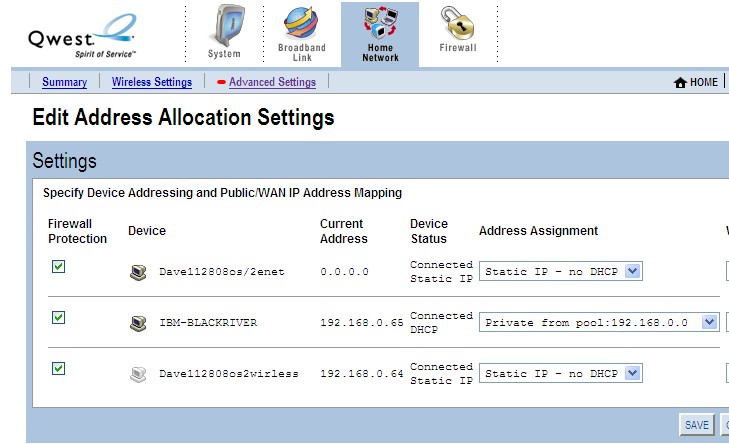Click 'Connected Static IP' status for Dave112808os/2enet
Screen dimensions: 729x444
coord(441,272)
